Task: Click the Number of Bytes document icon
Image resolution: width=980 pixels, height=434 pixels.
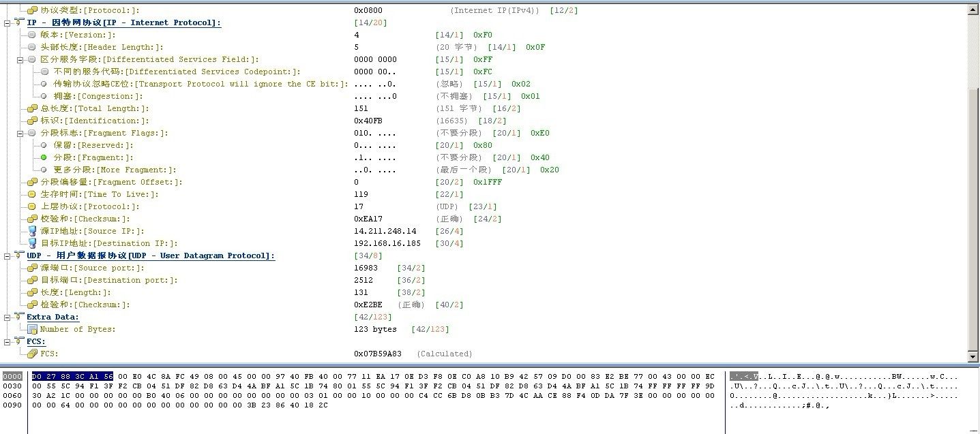Action: [32, 329]
